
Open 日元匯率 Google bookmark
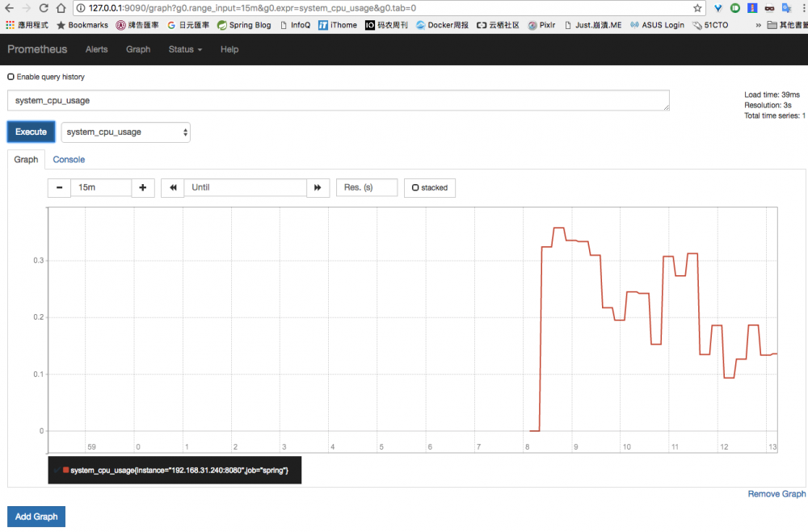point(188,25)
